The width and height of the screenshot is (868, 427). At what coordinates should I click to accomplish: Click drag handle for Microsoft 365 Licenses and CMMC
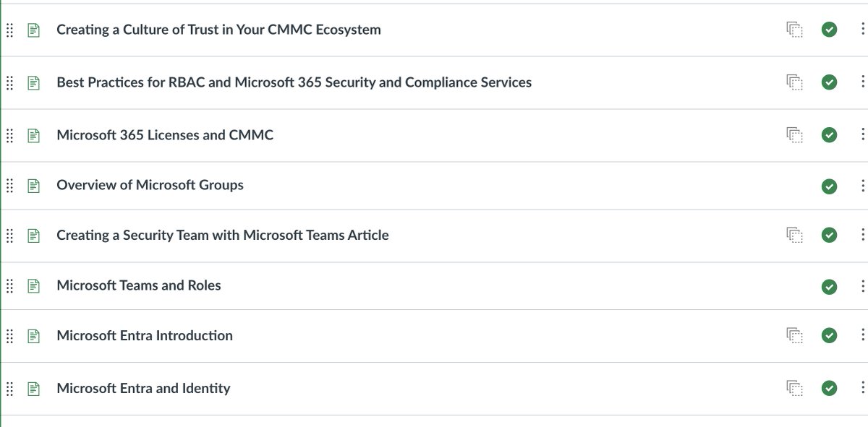coord(9,136)
